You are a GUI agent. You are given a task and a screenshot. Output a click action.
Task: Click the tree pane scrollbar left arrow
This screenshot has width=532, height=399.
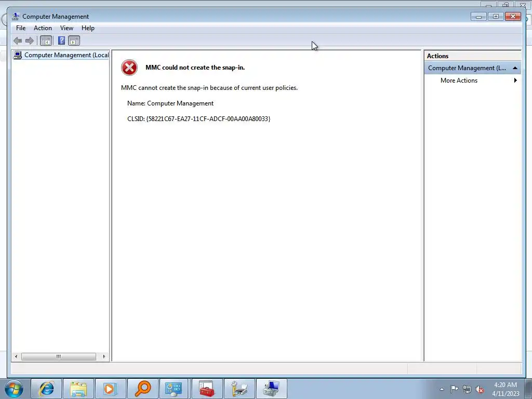tap(16, 356)
